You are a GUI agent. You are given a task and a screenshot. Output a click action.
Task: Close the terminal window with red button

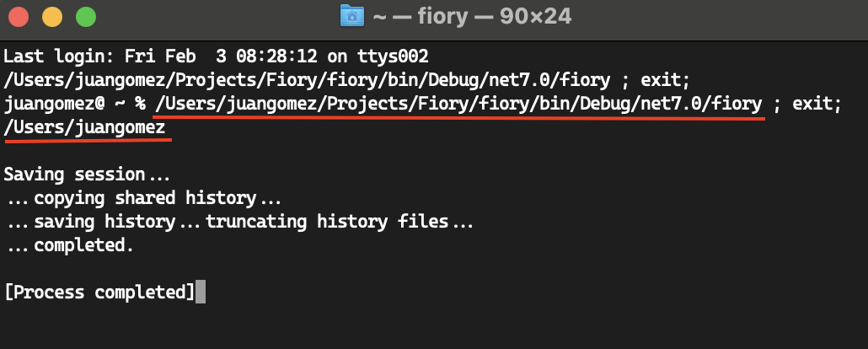pos(19,17)
